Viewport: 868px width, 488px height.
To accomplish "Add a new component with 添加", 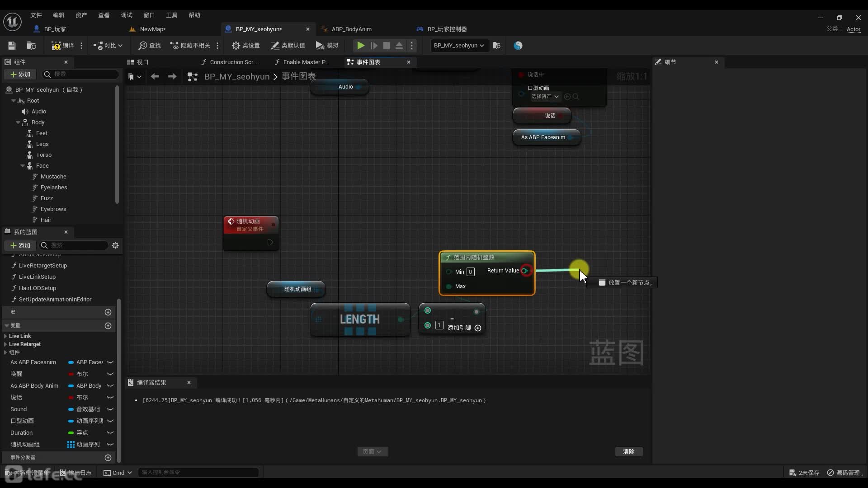I will click(20, 75).
